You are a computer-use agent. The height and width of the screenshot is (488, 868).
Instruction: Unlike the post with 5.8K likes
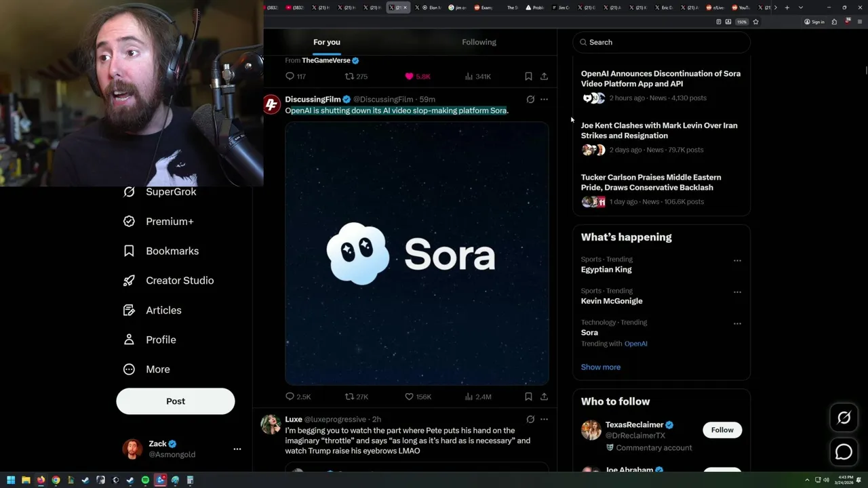418,77
